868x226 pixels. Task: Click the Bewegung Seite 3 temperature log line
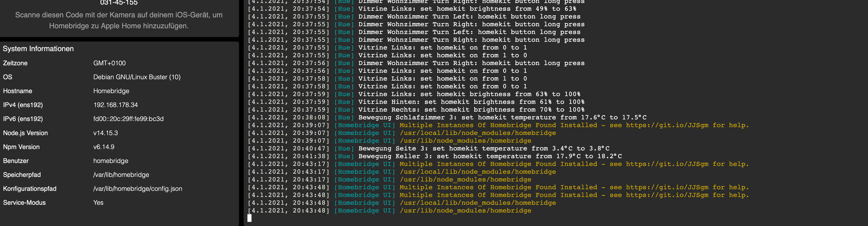pos(484,148)
